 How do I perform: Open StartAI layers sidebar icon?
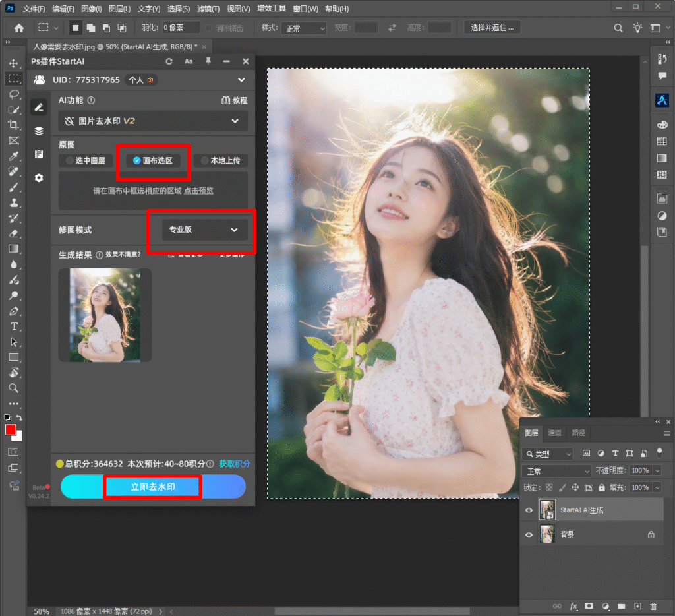click(x=39, y=131)
